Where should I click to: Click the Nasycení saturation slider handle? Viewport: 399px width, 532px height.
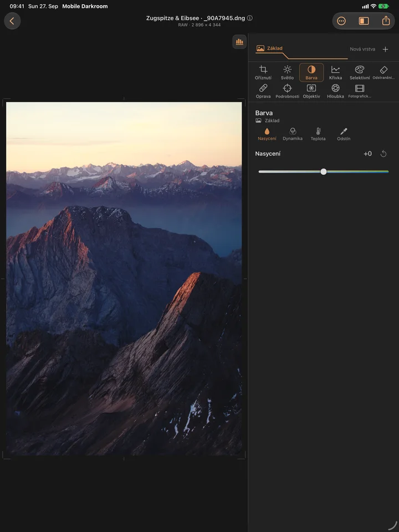[x=323, y=172]
